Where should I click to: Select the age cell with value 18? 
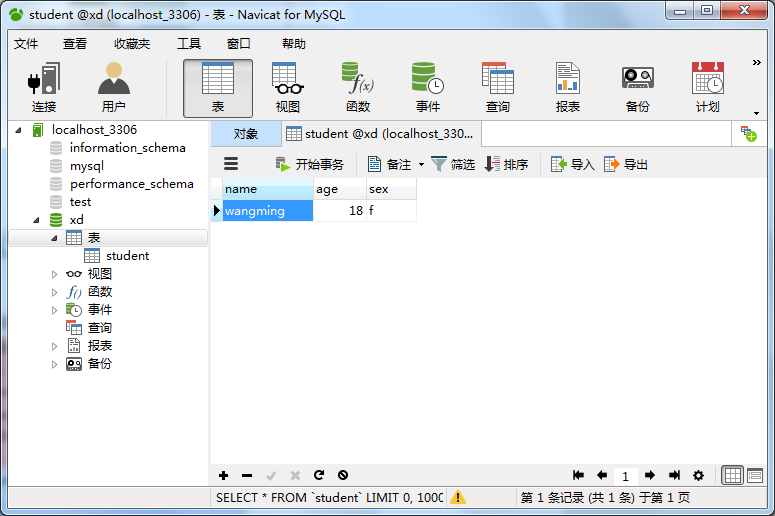340,211
